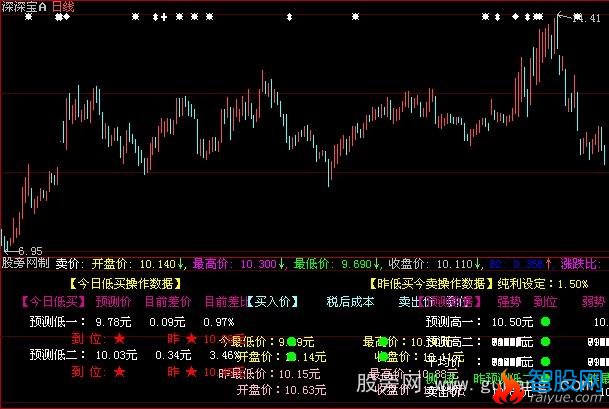Click the 税后成本 header
The height and width of the screenshot is (409, 609).
350,302
